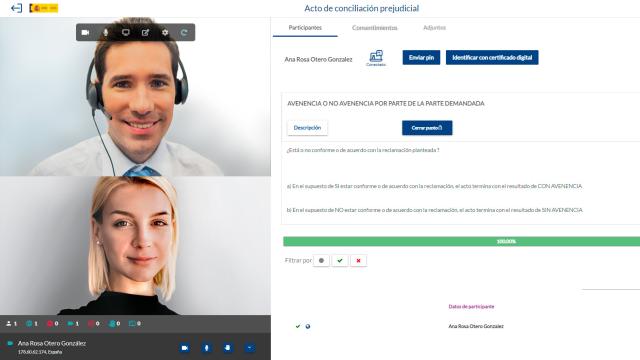Click the exit session icon top left
The image size is (640, 360).
coord(16,8)
